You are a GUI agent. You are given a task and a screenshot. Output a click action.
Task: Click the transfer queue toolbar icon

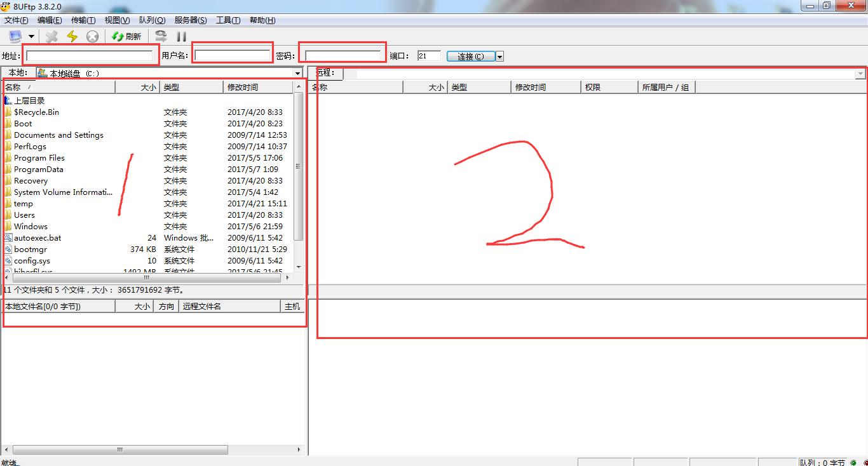(161, 37)
